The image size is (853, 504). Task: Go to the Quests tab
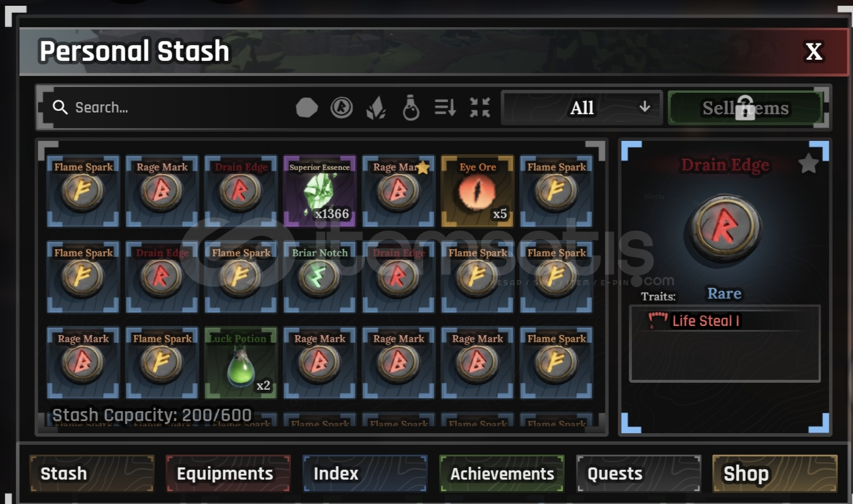coord(638,473)
